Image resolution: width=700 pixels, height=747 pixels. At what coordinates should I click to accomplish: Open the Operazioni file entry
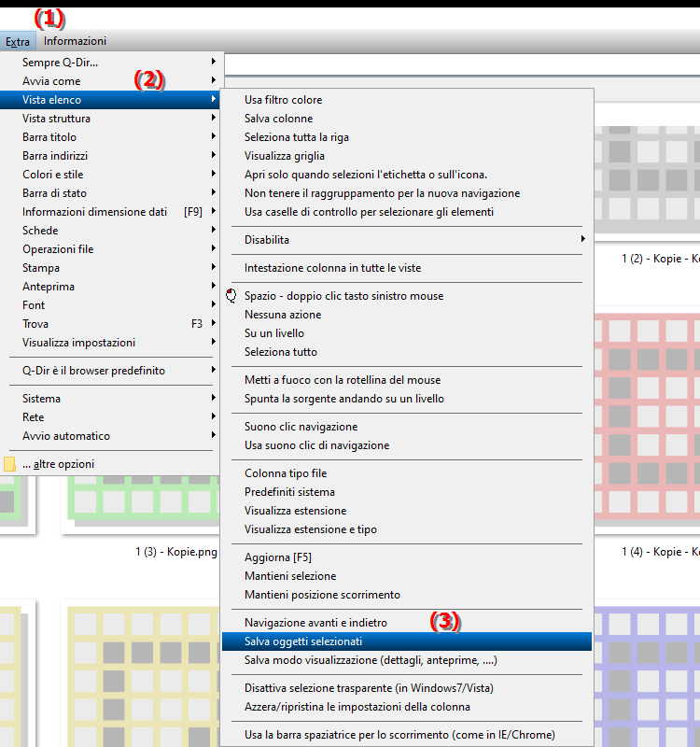(x=109, y=249)
